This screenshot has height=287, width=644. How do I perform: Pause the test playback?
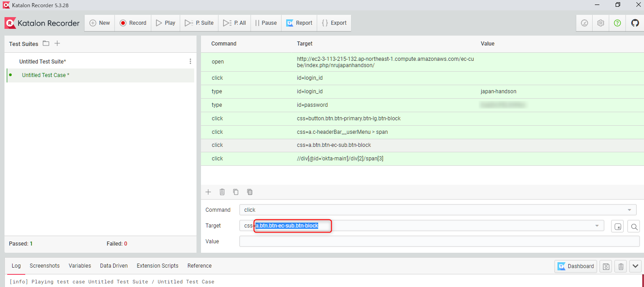pyautogui.click(x=266, y=23)
